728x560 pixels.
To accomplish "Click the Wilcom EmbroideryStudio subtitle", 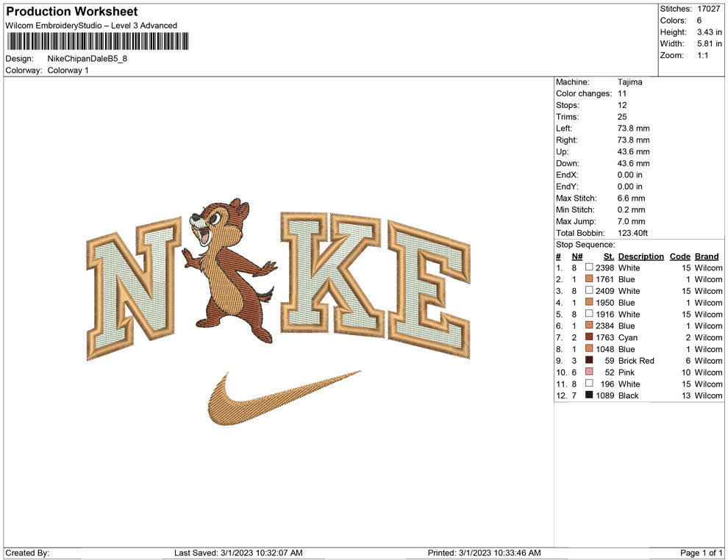I will pos(91,26).
